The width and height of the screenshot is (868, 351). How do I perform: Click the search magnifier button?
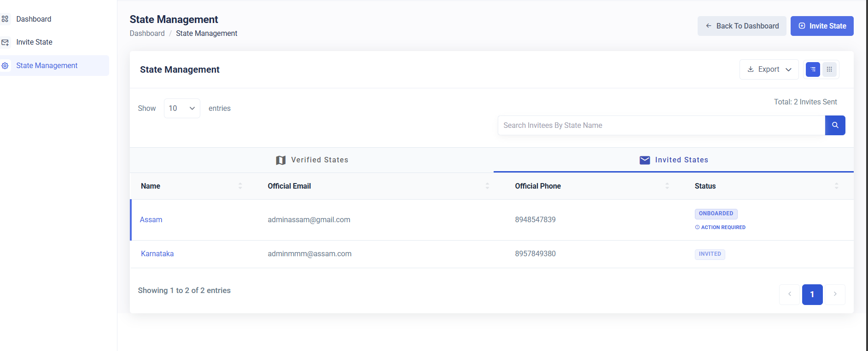click(835, 125)
